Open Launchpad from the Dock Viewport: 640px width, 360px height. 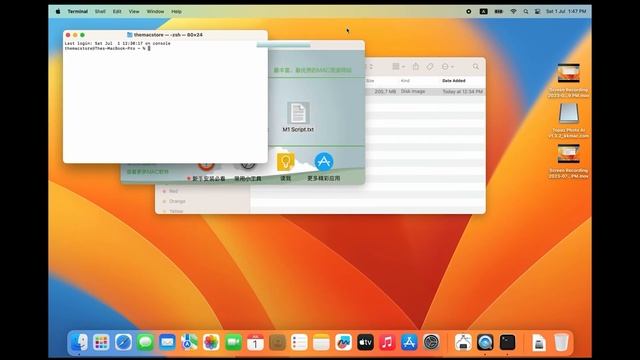point(101,342)
